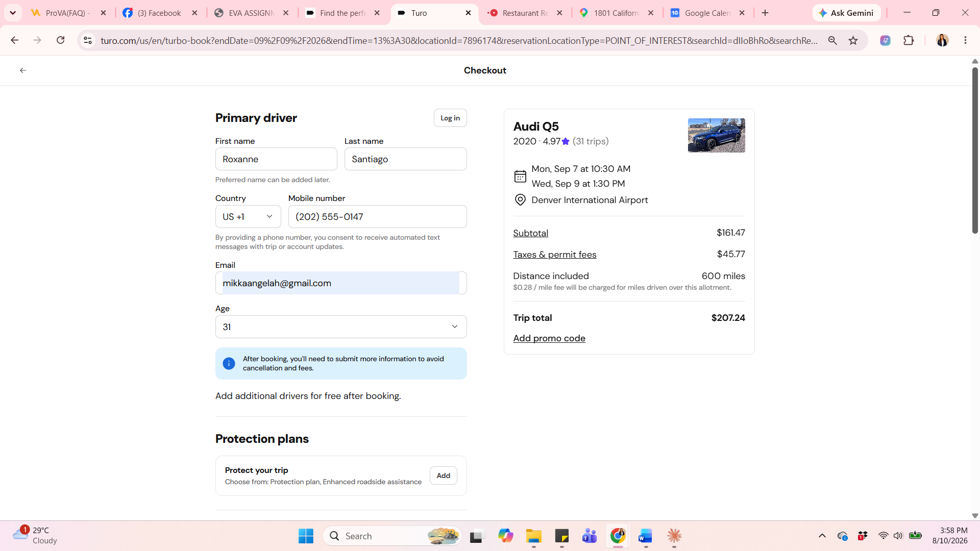
Task: Open the Add promo code link
Action: (549, 338)
